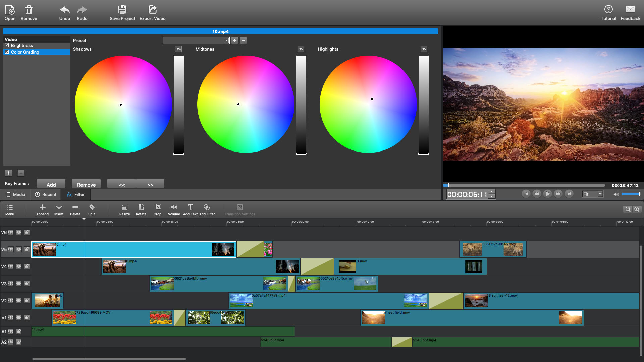Image resolution: width=644 pixels, height=362 pixels.
Task: Click the Remove Key Frame button
Action: click(86, 185)
